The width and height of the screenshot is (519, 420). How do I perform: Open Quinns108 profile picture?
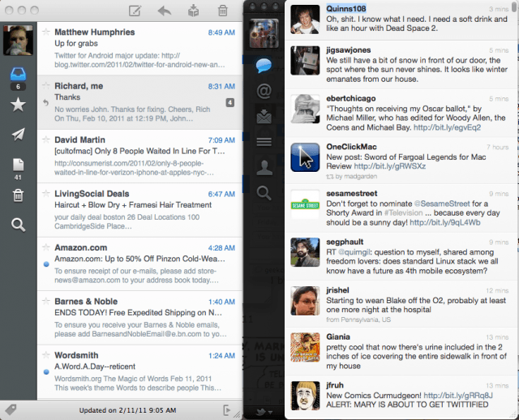[305, 19]
